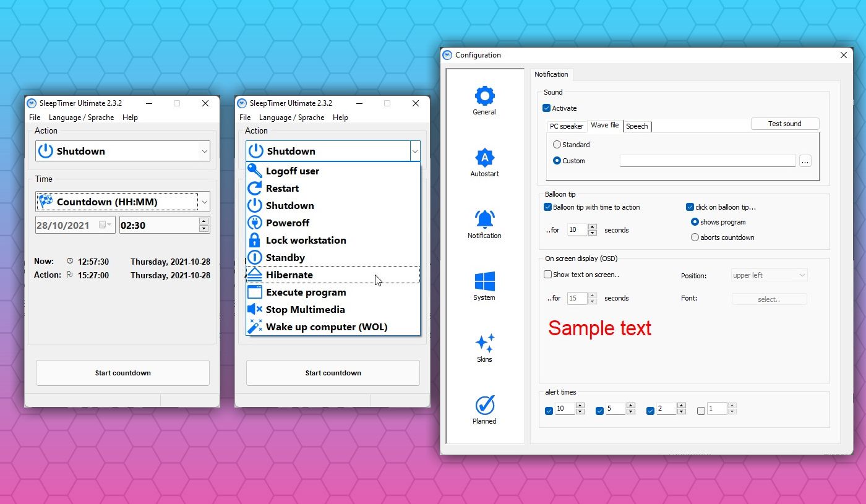This screenshot has height=504, width=866.
Task: Toggle Balloon tip with time to action
Action: 547,207
